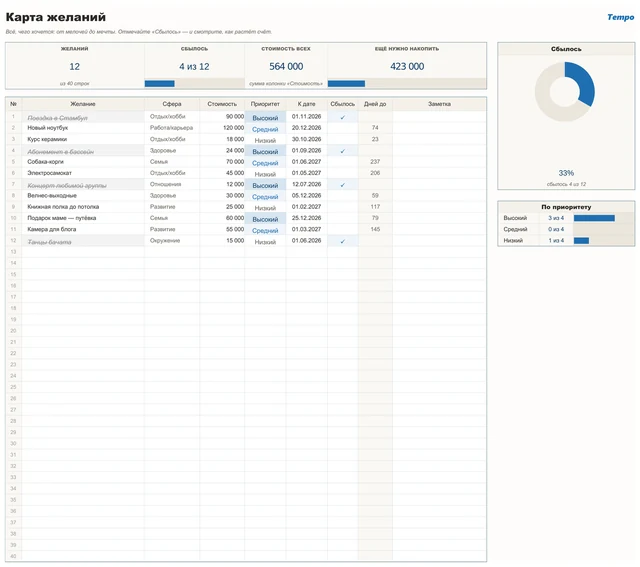Change priority of Велнес-выходные

click(x=265, y=196)
